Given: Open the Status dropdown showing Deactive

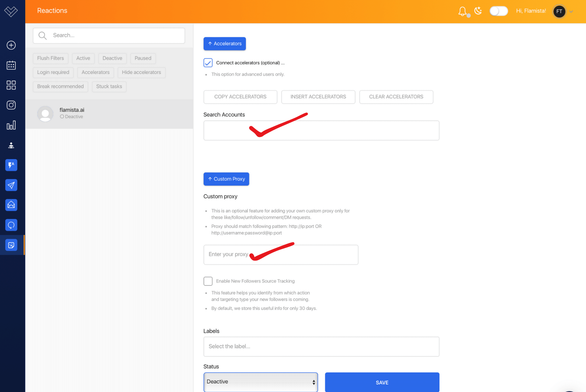Looking at the screenshot, I should [261, 382].
